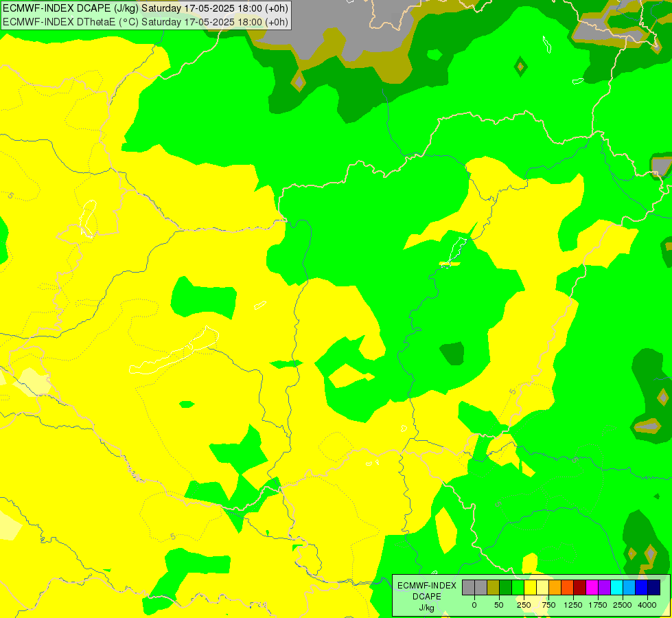Pick the cyan legend swatch

point(616,587)
